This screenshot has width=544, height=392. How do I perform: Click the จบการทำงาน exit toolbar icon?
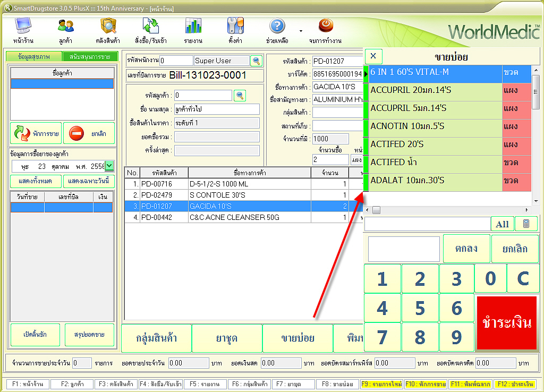point(326,30)
